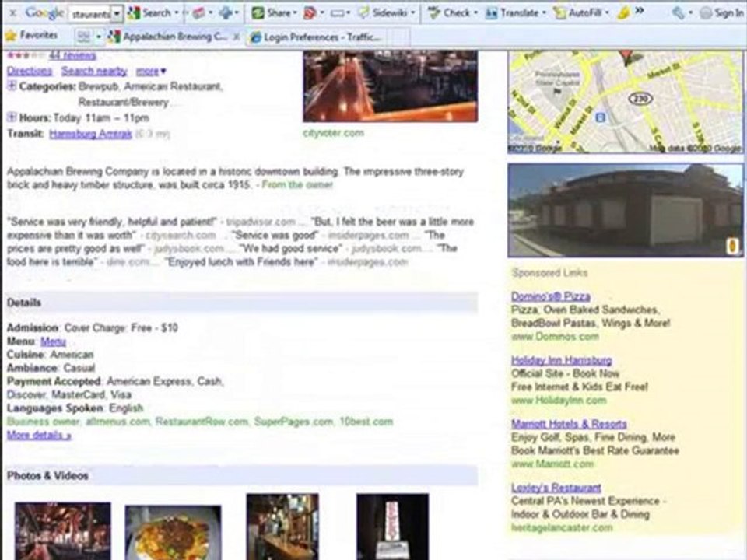Open the Harrisburg Amtrak transit link
The width and height of the screenshot is (747, 560).
pyautogui.click(x=90, y=134)
